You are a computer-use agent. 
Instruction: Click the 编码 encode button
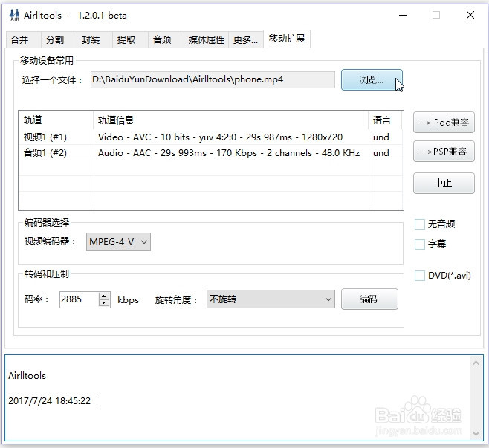(369, 299)
